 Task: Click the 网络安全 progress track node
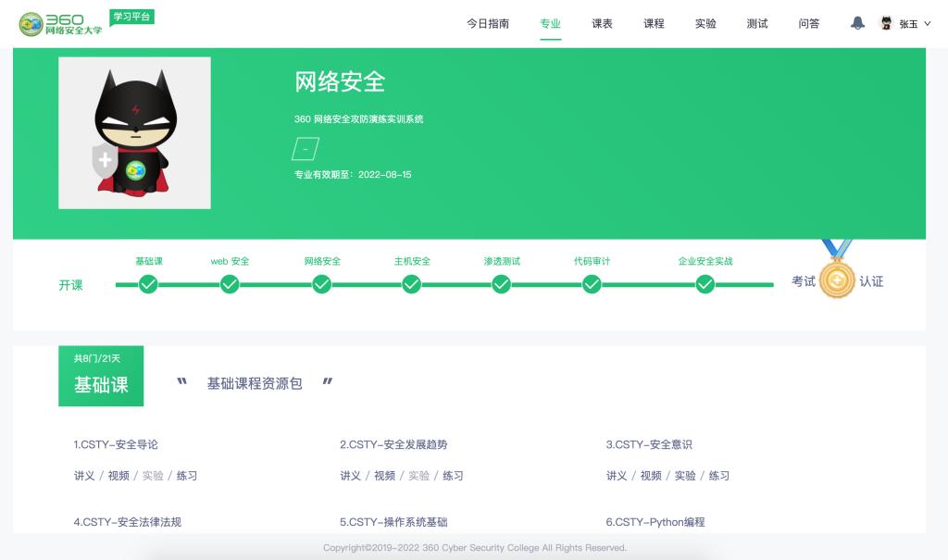tap(321, 285)
